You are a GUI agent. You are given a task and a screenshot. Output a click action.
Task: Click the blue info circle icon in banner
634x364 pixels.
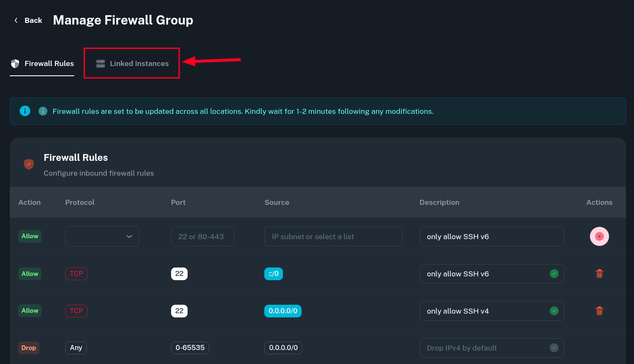click(x=25, y=111)
